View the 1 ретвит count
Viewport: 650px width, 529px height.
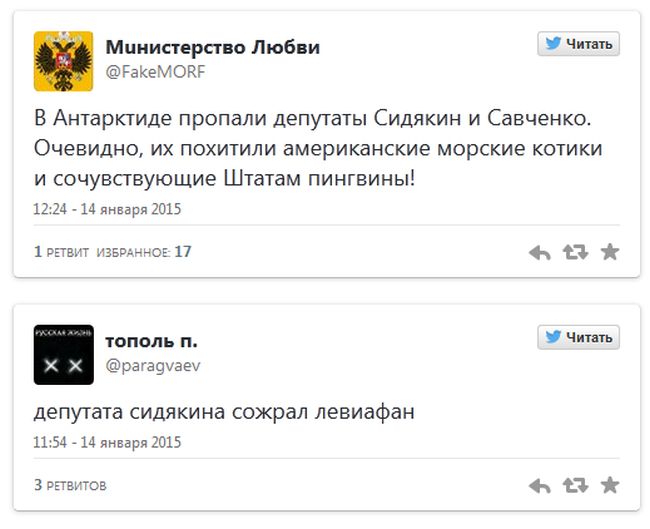[62, 252]
